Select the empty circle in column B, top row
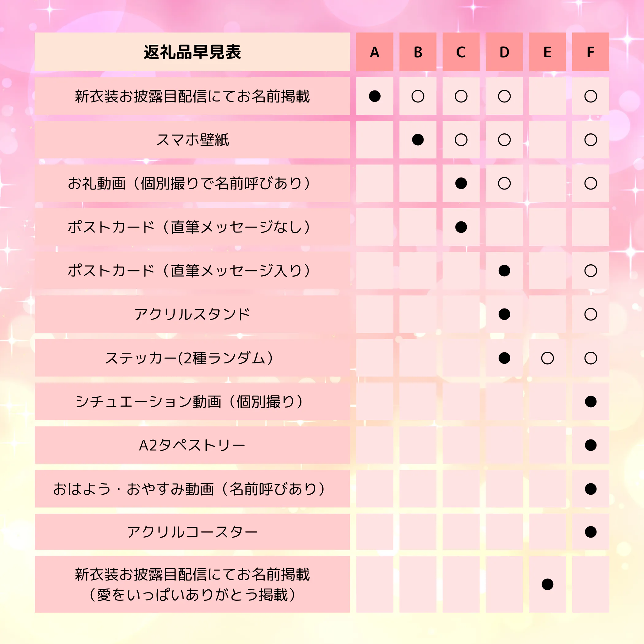The width and height of the screenshot is (644, 644). click(418, 96)
